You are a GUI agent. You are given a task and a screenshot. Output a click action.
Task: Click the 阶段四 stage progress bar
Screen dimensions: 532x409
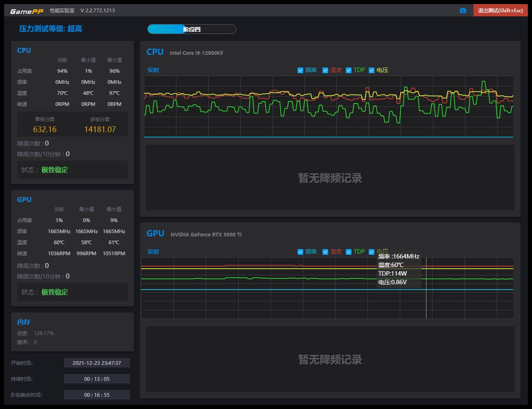[x=192, y=29]
